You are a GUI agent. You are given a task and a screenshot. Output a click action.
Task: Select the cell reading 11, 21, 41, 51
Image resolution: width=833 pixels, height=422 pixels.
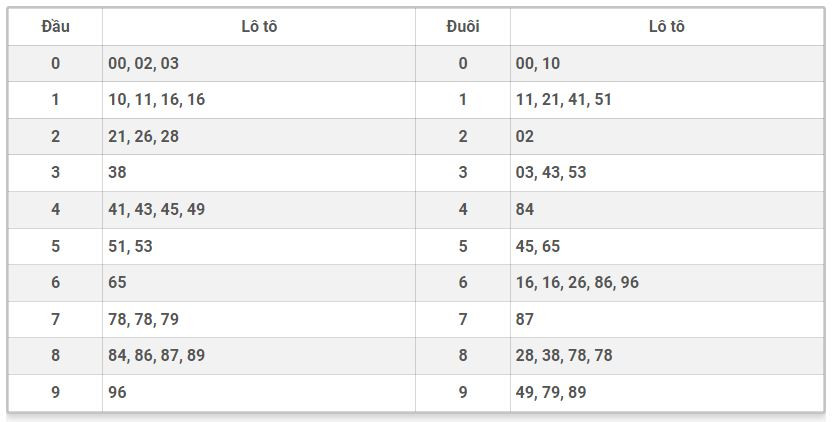point(564,100)
